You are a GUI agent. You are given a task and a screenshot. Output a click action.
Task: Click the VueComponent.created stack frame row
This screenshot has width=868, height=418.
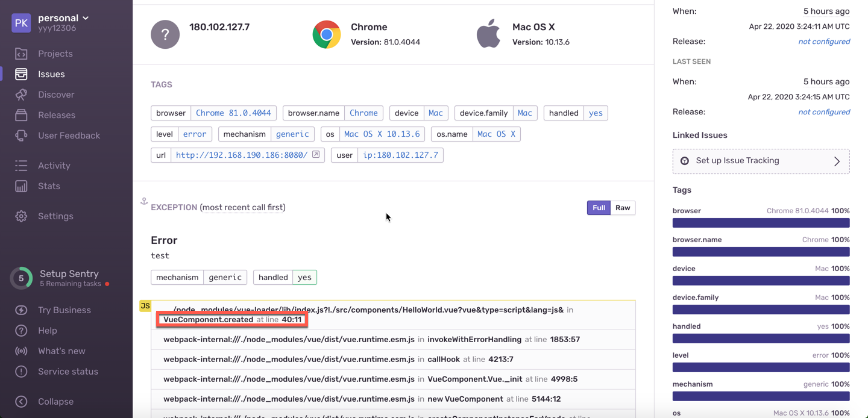click(393, 314)
